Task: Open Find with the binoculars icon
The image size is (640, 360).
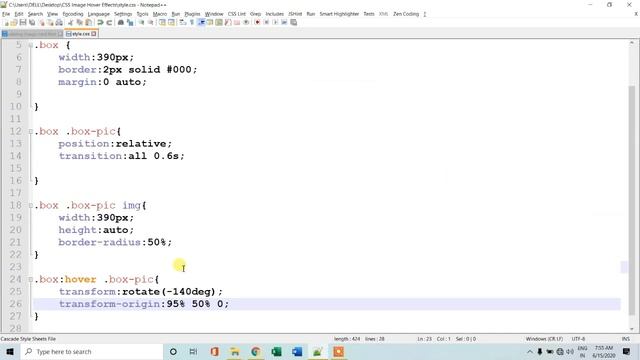Action: pyautogui.click(x=121, y=22)
